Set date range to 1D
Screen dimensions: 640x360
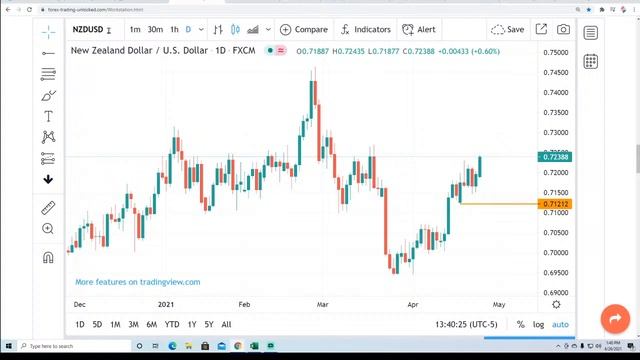(80, 324)
